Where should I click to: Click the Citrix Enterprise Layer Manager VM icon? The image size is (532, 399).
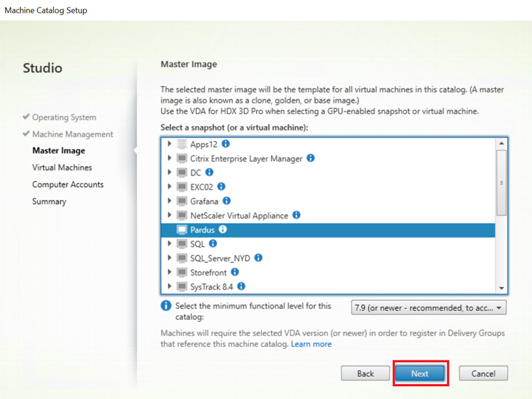(182, 159)
